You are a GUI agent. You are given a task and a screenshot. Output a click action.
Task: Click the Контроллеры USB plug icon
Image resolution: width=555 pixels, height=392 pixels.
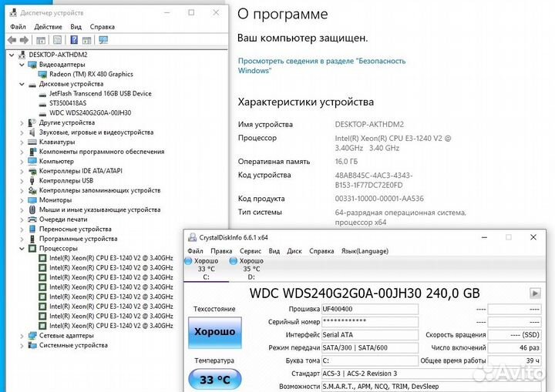pyautogui.click(x=32, y=181)
